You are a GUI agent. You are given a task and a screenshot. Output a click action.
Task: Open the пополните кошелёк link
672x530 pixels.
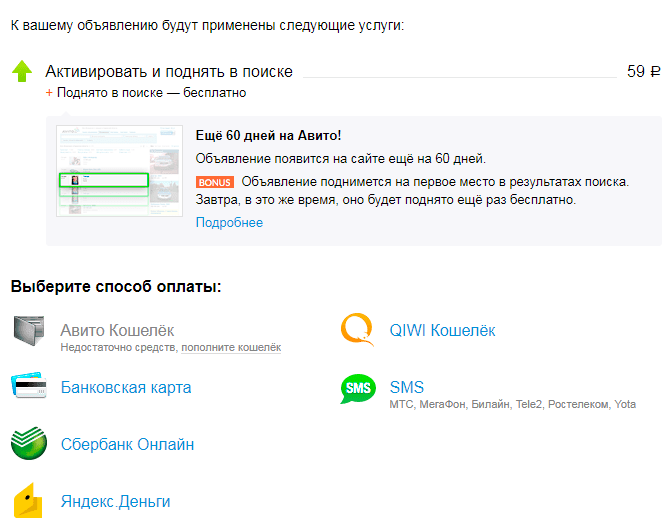[231, 347]
